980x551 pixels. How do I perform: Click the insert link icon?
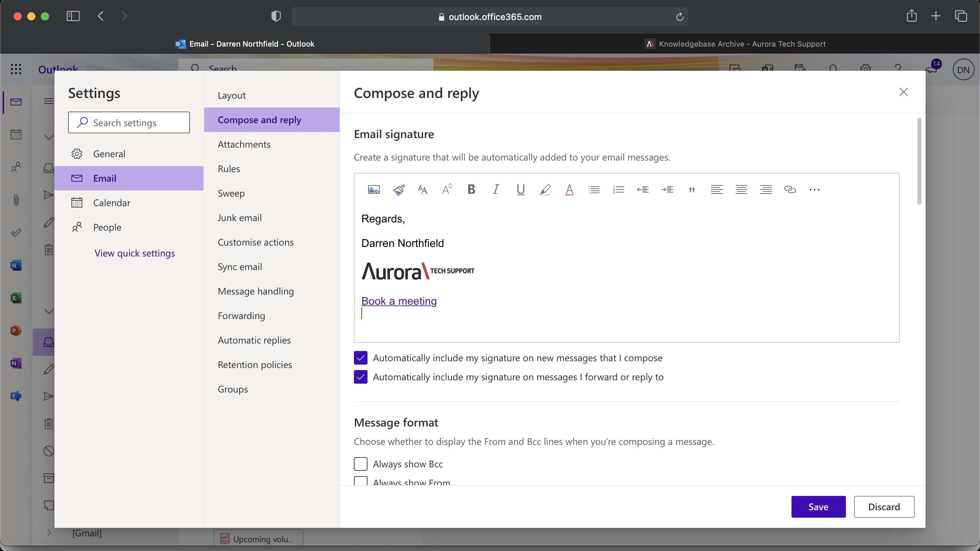coord(789,188)
